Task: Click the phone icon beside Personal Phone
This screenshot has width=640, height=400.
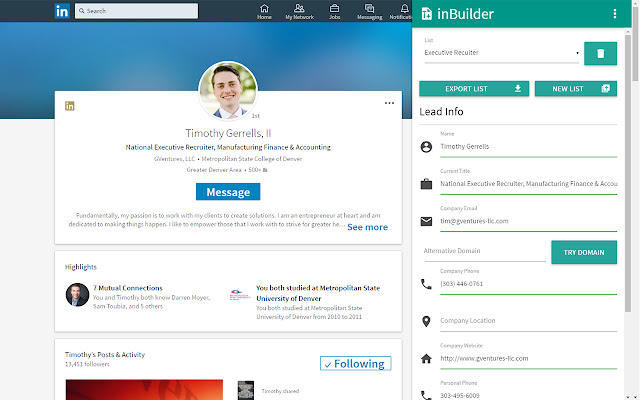Action: (x=426, y=395)
